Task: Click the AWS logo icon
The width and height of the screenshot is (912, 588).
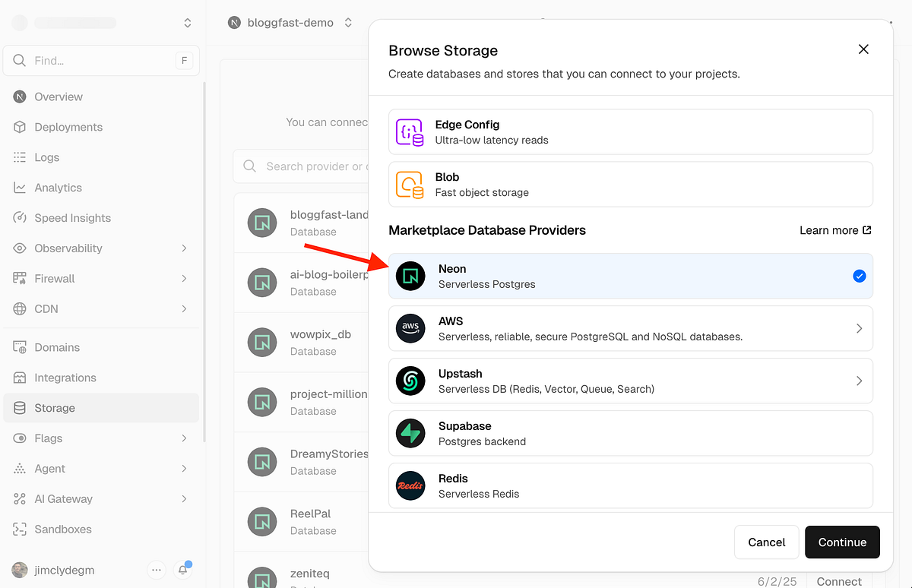Action: [x=410, y=329]
